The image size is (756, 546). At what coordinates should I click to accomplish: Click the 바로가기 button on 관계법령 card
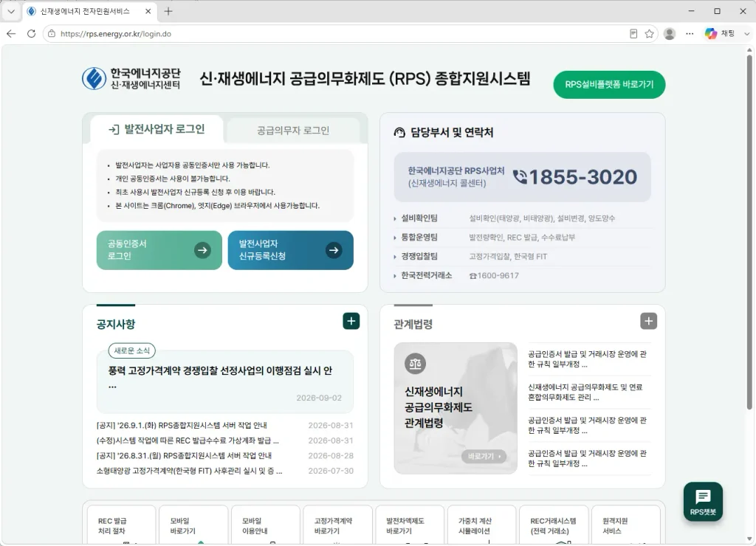[484, 456]
